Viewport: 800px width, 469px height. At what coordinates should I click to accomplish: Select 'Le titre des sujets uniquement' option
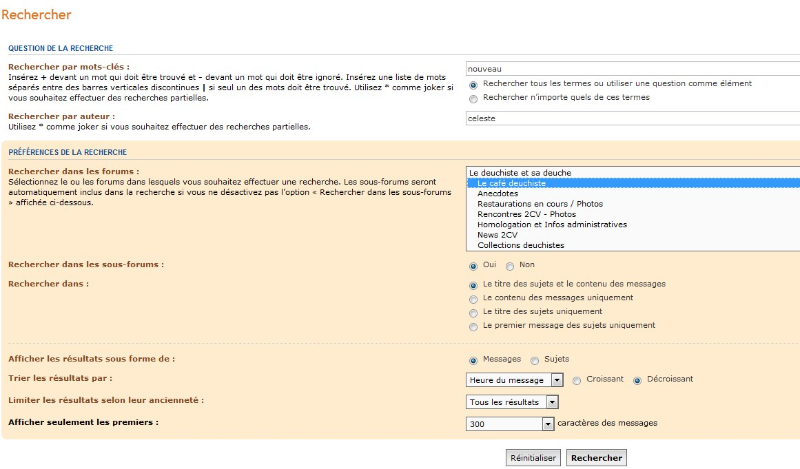473,312
